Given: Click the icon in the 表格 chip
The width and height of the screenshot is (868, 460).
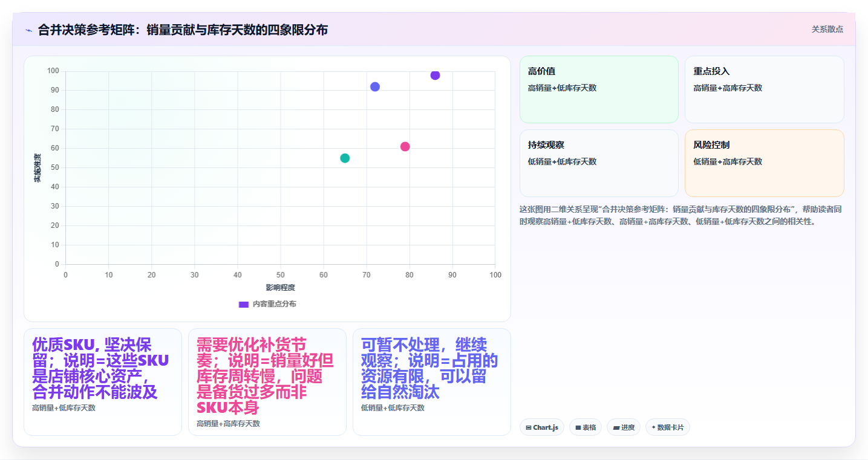Looking at the screenshot, I should 578,427.
